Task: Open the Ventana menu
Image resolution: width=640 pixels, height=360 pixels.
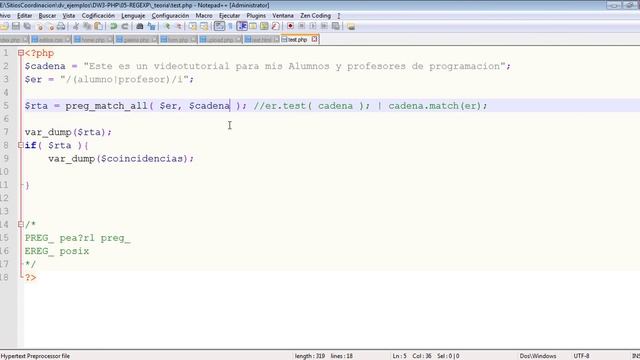Action: tap(283, 16)
